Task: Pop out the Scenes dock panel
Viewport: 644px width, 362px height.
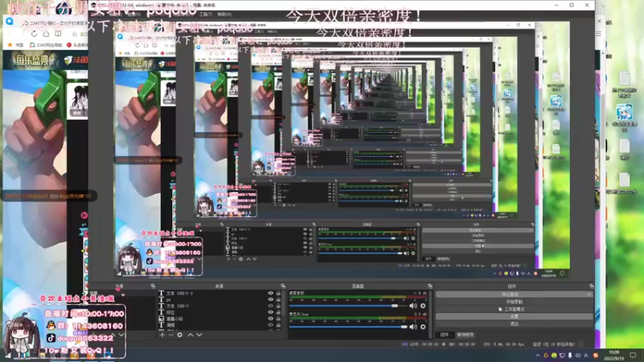Action: 153,286
